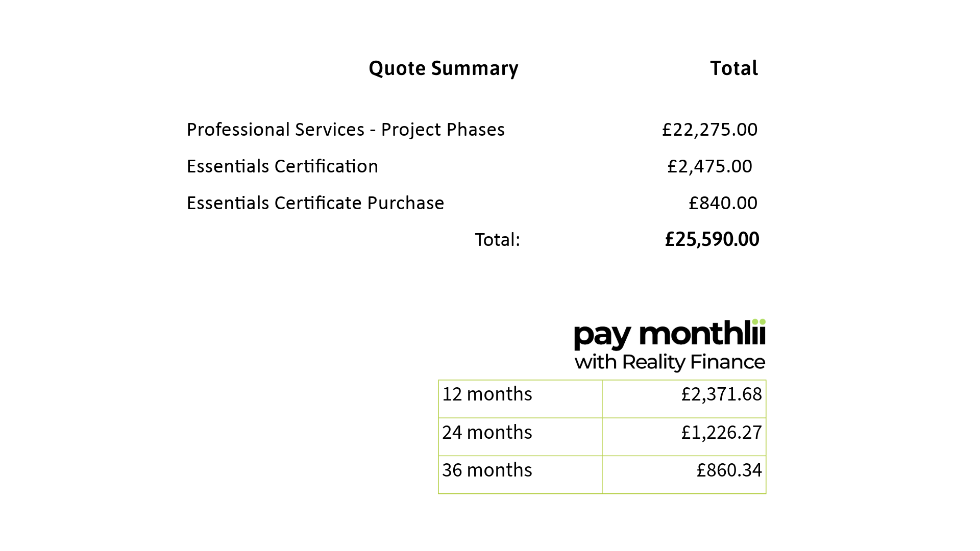
Task: Select the 12 months table cell
Action: 520,399
